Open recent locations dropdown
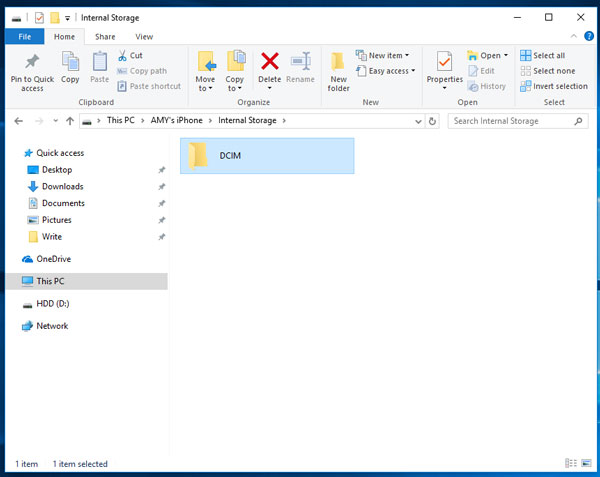This screenshot has width=600, height=477. [55, 121]
